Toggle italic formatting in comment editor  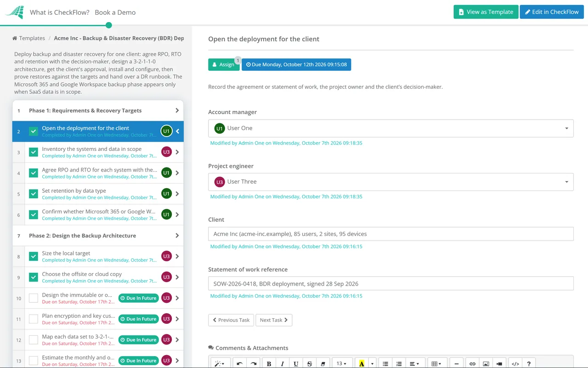[x=282, y=363]
